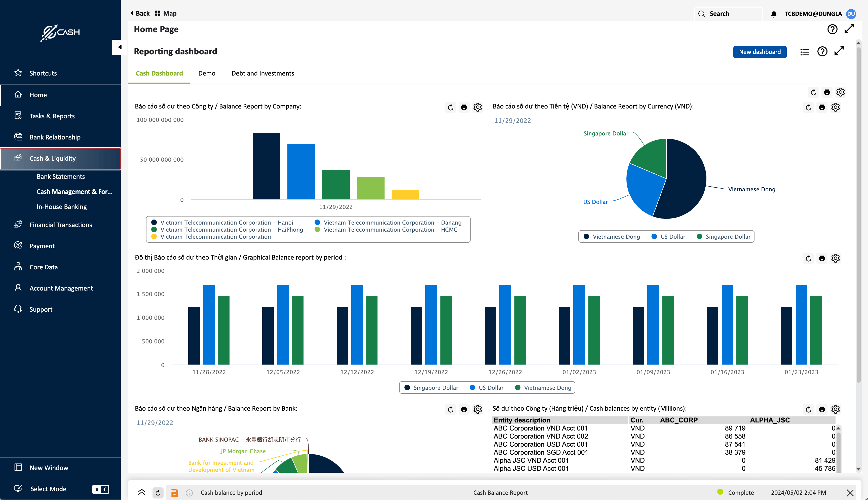The height and width of the screenshot is (500, 868).
Task: Print Balance Report by Currency
Action: click(x=822, y=107)
